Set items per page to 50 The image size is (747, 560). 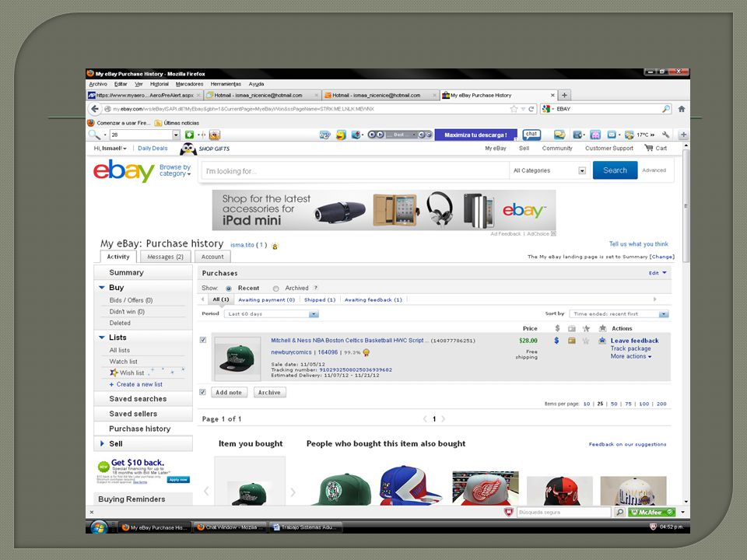tap(614, 404)
